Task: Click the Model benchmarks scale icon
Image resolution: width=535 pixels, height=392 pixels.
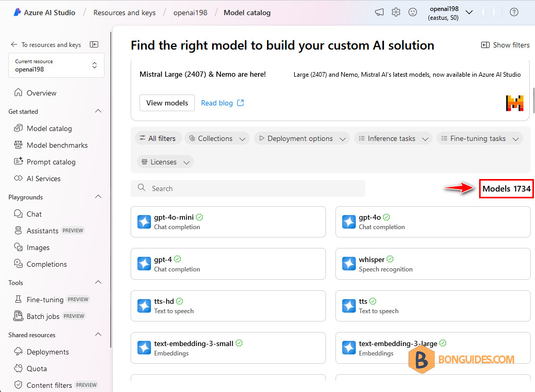Action: [x=18, y=145]
